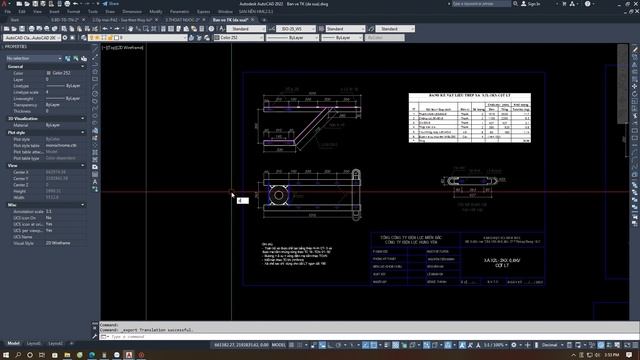
Task: Click the Share button
Action: [x=111, y=4]
